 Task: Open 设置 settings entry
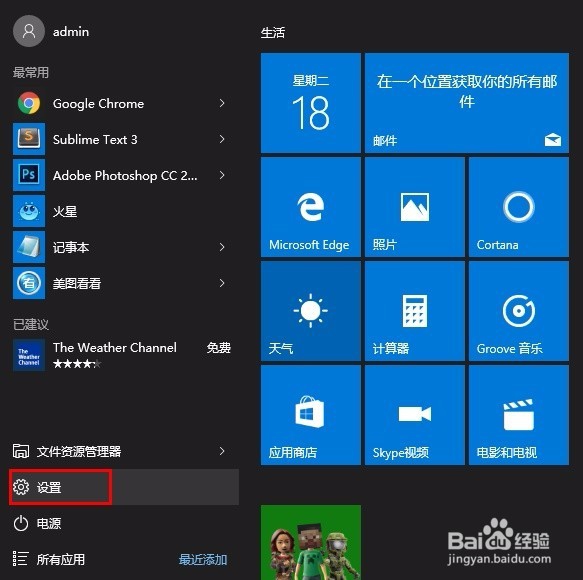123,487
